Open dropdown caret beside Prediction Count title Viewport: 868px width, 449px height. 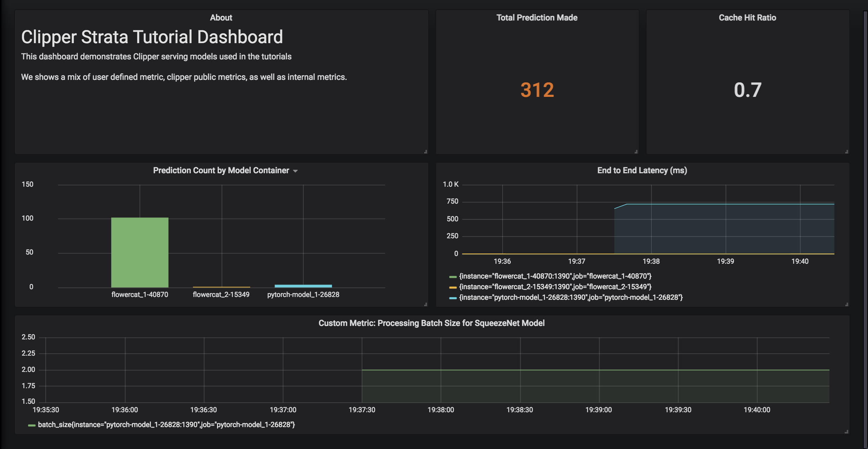[295, 171]
